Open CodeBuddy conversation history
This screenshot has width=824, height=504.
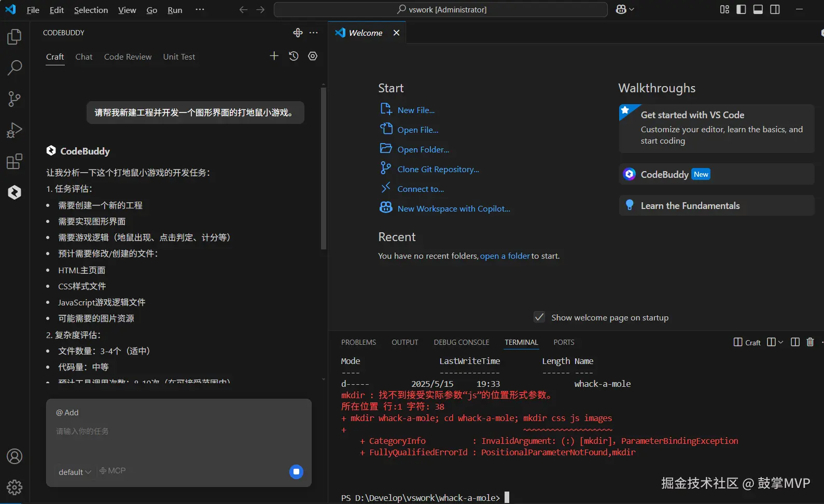294,56
